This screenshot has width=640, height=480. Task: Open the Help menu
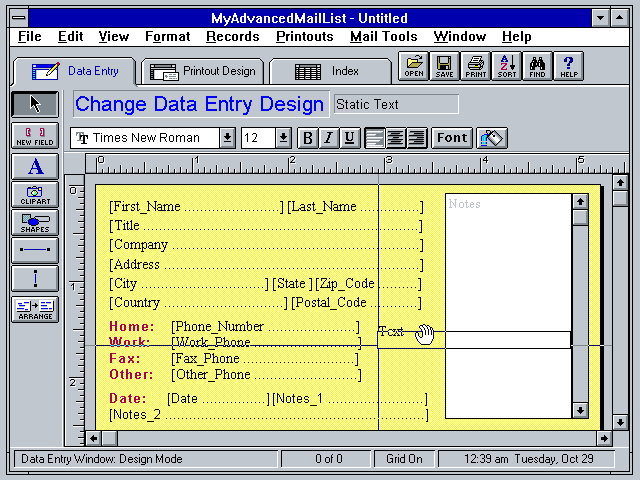516,37
